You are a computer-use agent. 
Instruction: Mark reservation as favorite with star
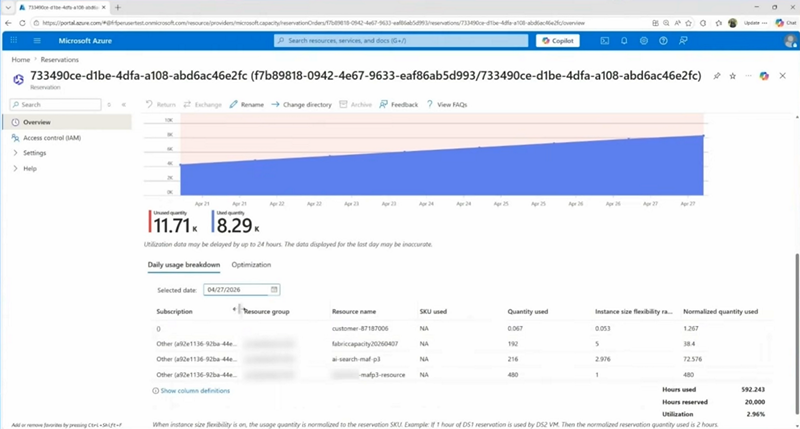coord(733,76)
